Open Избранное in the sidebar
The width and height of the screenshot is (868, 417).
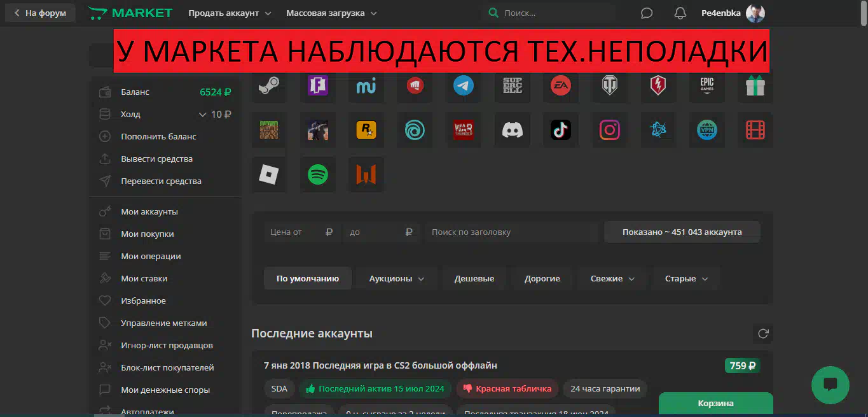click(x=165, y=300)
